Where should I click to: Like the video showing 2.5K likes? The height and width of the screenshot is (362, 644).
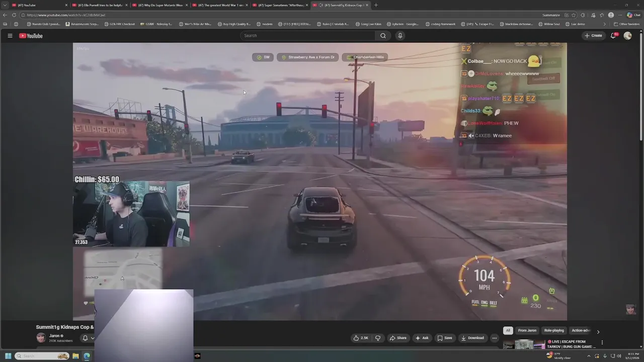361,338
